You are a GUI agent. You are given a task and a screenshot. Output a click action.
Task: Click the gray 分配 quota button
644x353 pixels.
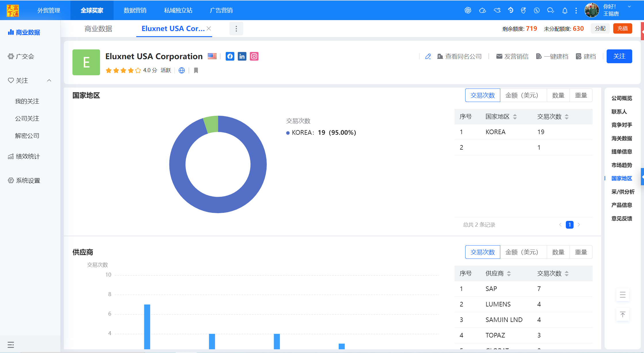point(600,28)
